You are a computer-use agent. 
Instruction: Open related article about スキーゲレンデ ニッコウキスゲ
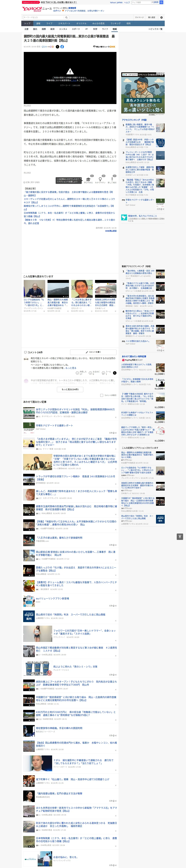tap(69, 201)
